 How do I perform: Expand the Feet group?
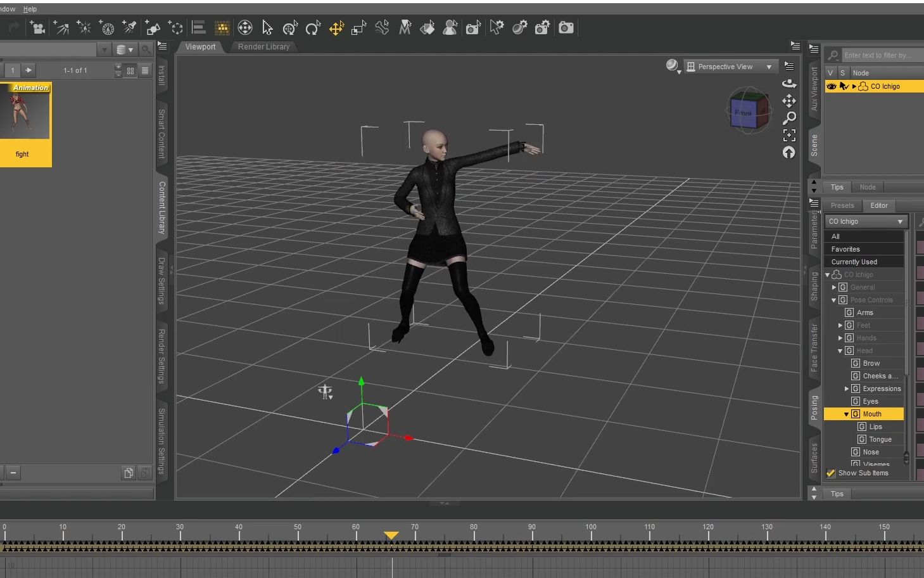click(840, 325)
